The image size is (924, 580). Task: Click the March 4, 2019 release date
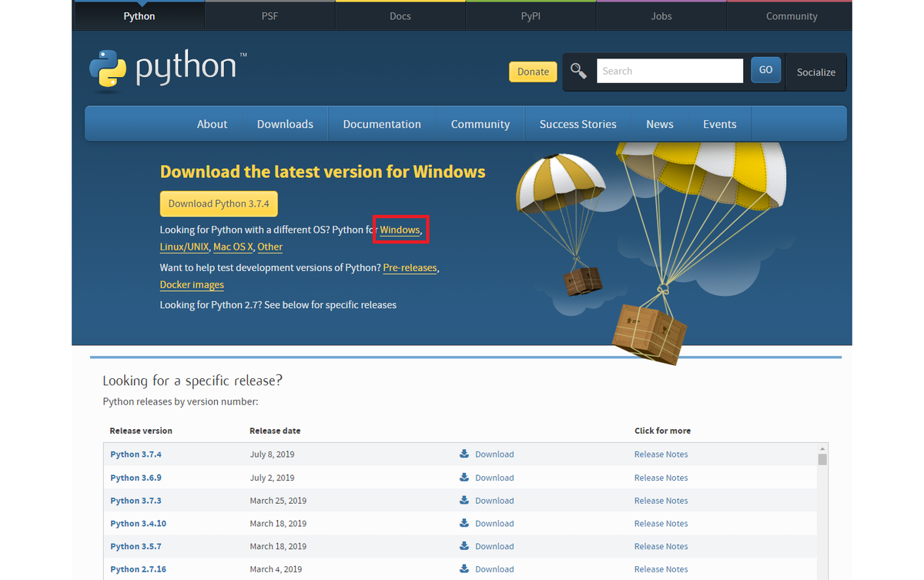[x=276, y=569]
